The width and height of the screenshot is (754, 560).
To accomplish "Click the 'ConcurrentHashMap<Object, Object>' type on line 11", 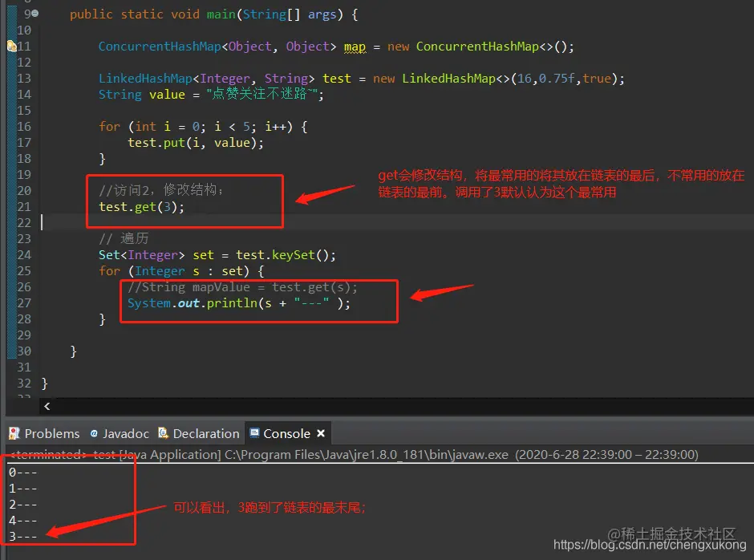I will [x=217, y=47].
